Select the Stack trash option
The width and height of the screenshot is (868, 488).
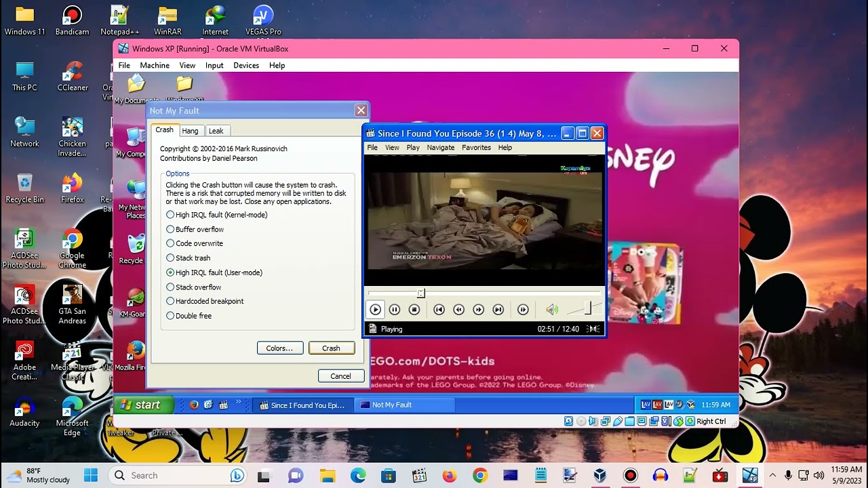coord(189,258)
